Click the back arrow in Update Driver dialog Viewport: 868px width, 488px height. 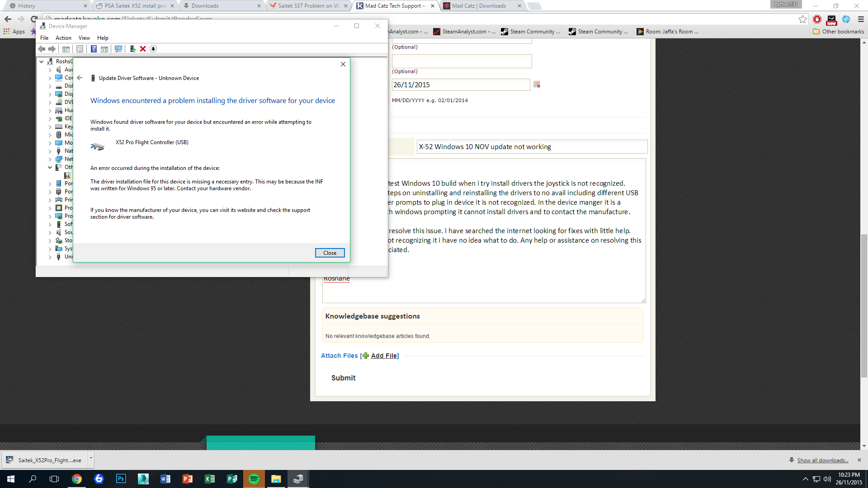(x=80, y=78)
